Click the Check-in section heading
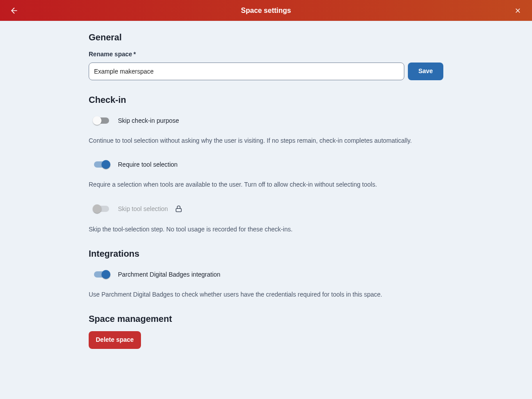The height and width of the screenshot is (399, 532). (107, 100)
